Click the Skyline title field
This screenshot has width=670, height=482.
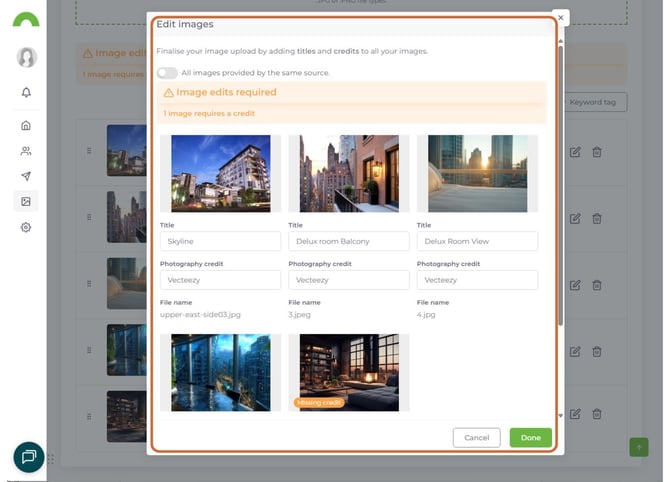(x=220, y=241)
